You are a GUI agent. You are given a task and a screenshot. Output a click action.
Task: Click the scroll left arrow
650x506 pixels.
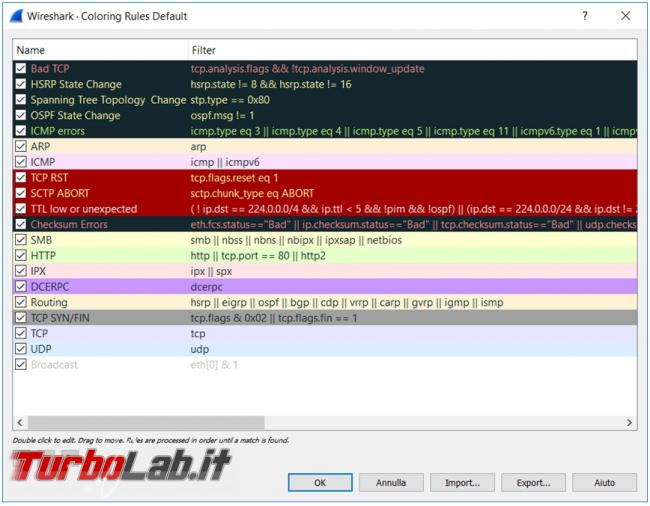(19, 422)
